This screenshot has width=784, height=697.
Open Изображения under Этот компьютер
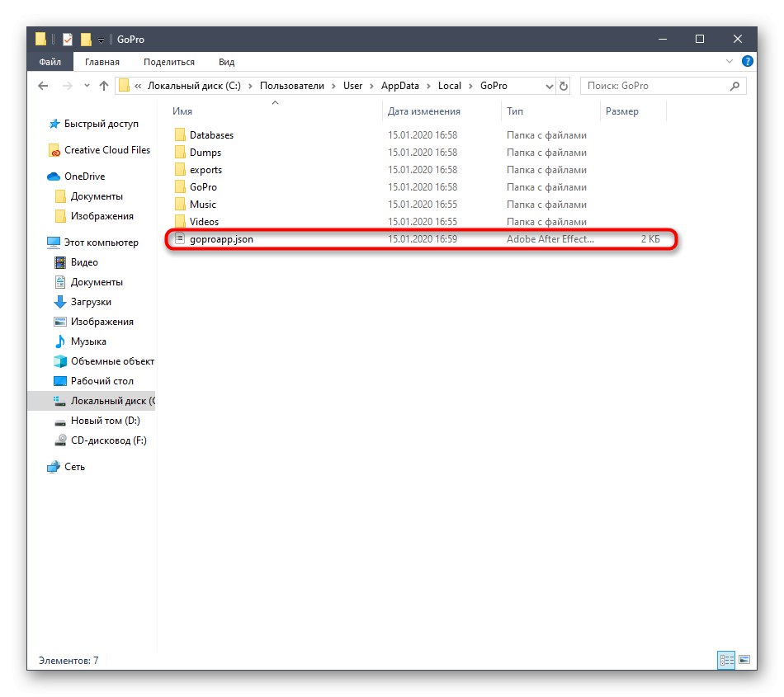tap(102, 322)
